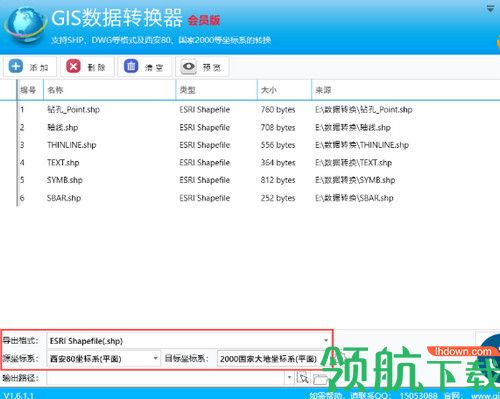Click the 添加 (Add) toolbar button
Image resolution: width=500 pixels, height=399 pixels.
30,67
